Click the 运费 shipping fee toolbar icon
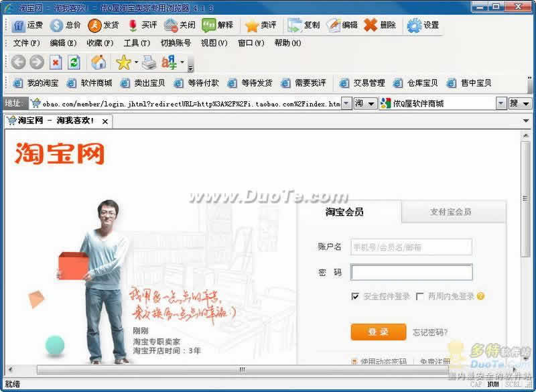536x392 pixels. pyautogui.click(x=27, y=25)
